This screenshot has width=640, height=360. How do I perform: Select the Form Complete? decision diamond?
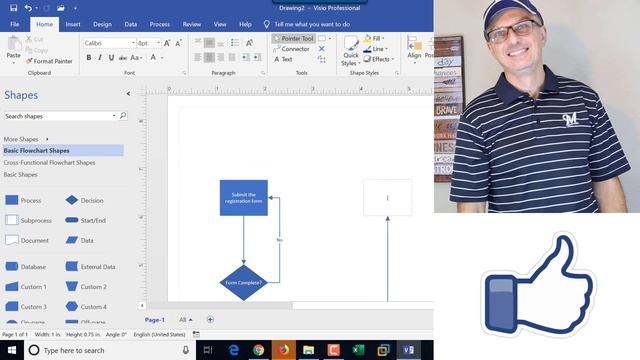point(244,282)
